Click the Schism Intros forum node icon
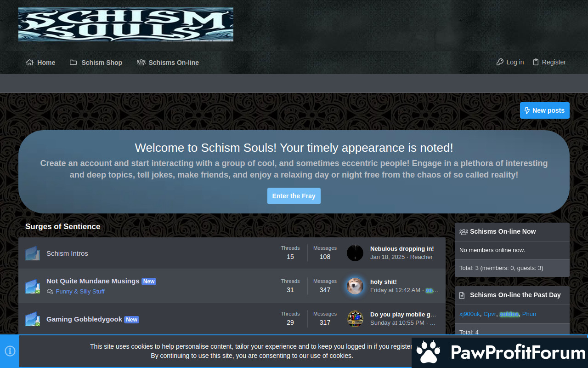 click(x=32, y=253)
